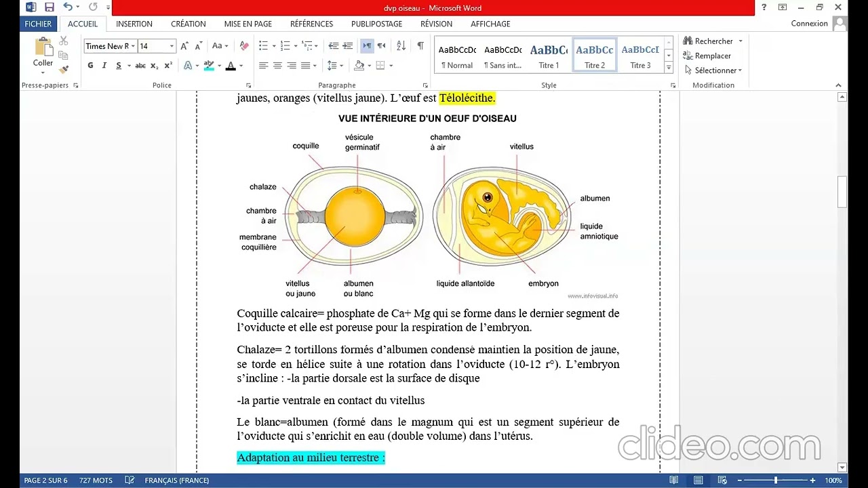Toggle Bold formatting
868x488 pixels.
(90, 66)
